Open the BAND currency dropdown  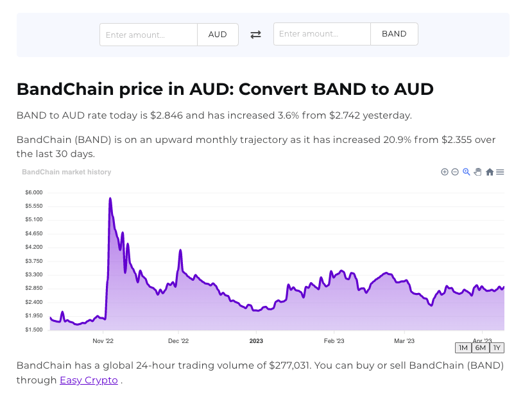(393, 33)
